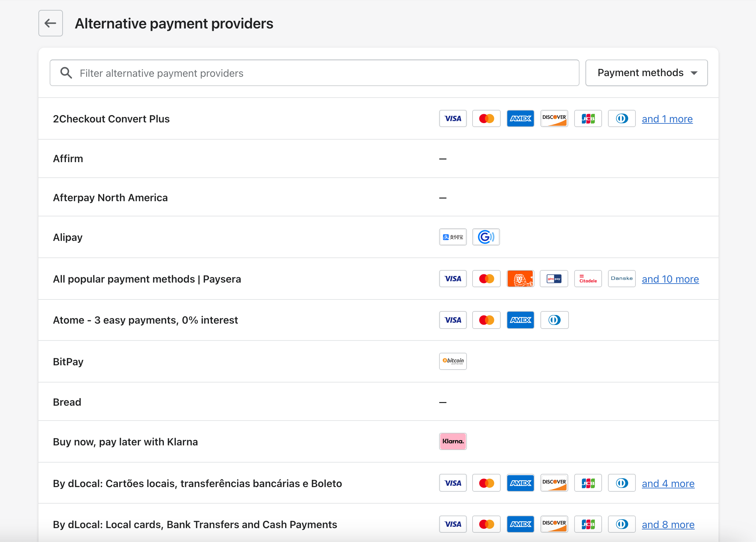Click giropay icon in Paysera row

554,279
